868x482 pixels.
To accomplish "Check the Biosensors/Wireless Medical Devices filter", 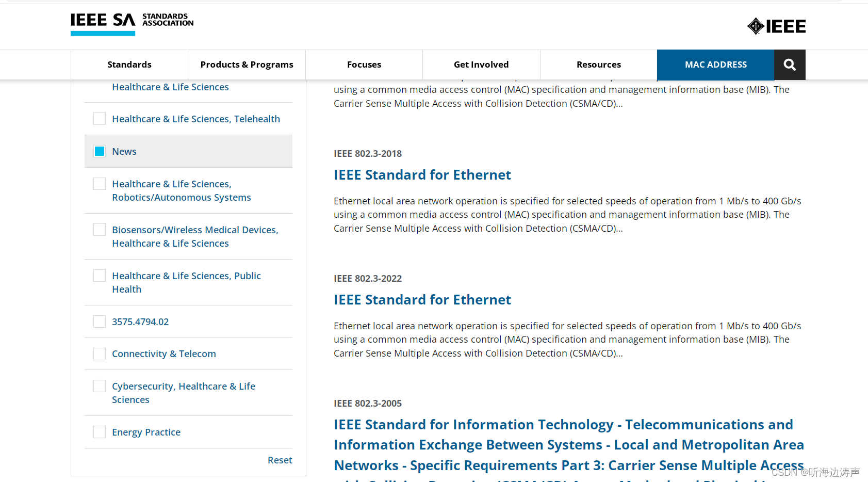I will 99,229.
